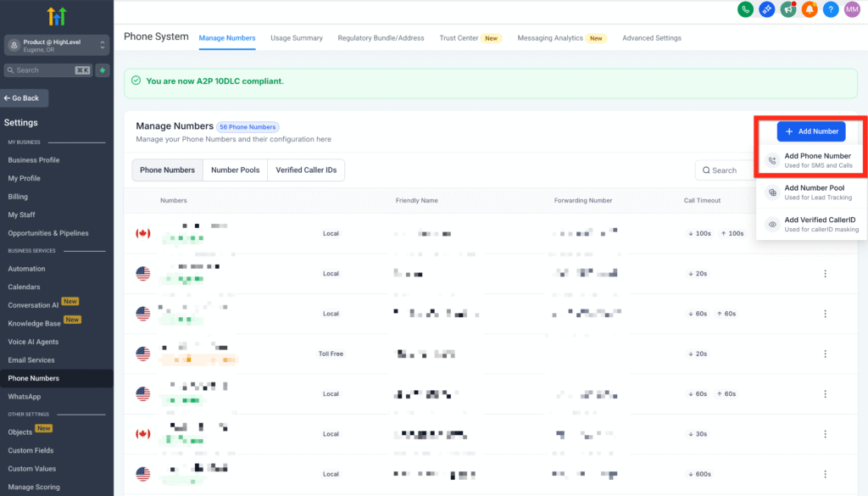
Task: Open WhatsApp settings in the sidebar
Action: tap(25, 397)
